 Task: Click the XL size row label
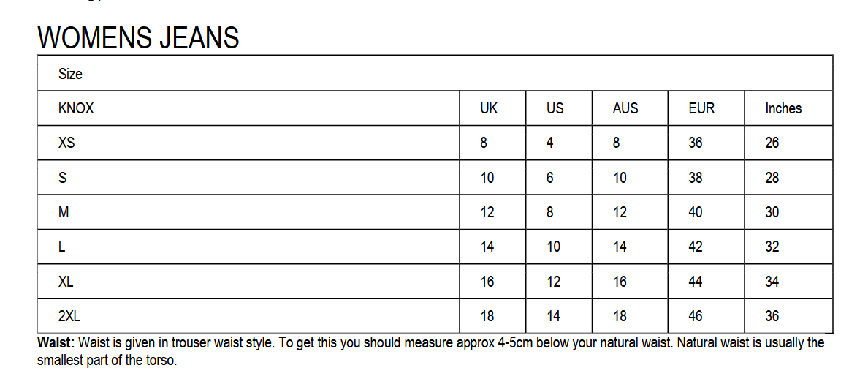[66, 282]
